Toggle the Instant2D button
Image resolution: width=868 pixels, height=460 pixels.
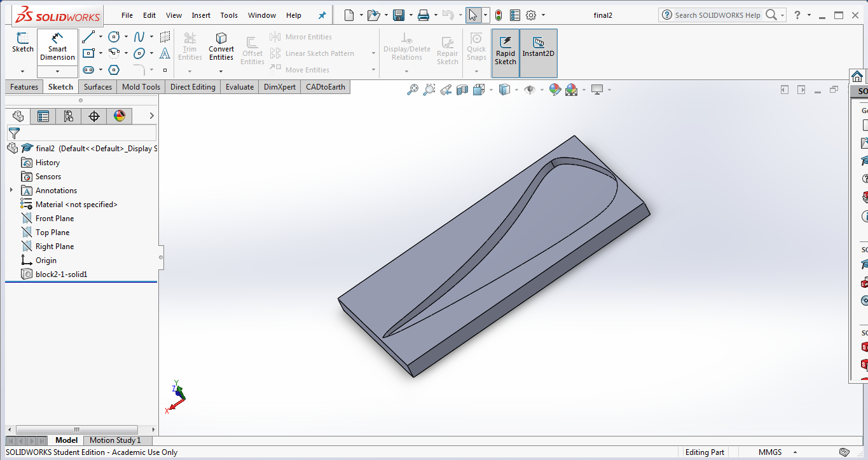coord(539,53)
